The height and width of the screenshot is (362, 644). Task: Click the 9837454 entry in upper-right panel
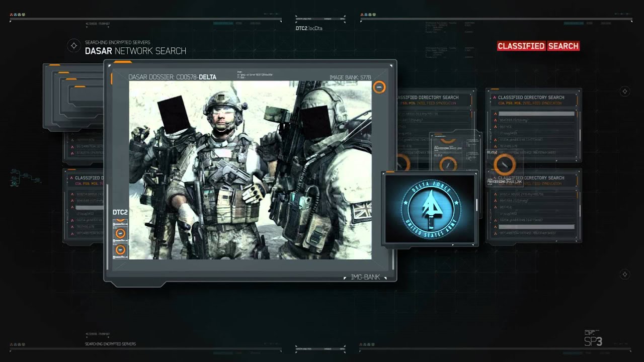[x=506, y=127]
